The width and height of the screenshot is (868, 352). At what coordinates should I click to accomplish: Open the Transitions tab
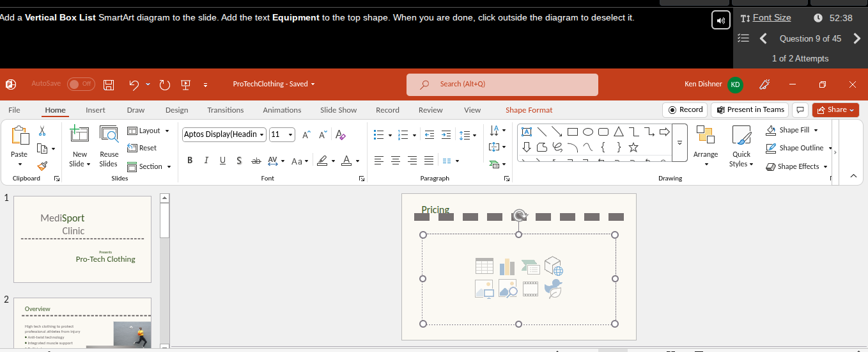(226, 110)
